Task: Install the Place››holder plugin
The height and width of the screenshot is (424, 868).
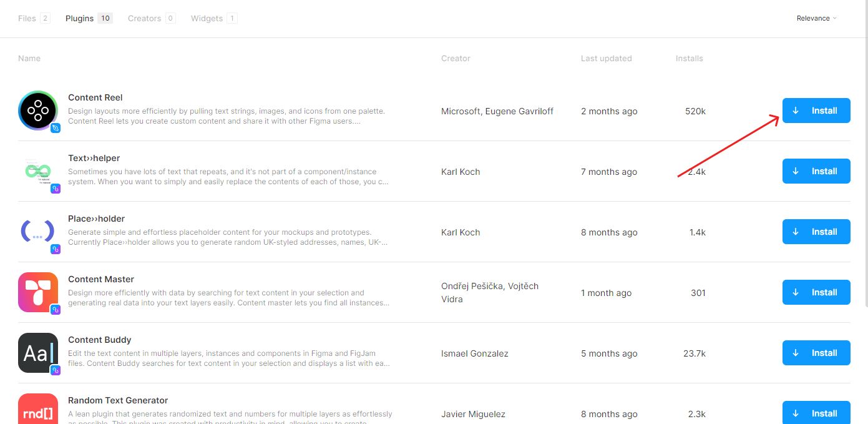Action: click(x=816, y=232)
